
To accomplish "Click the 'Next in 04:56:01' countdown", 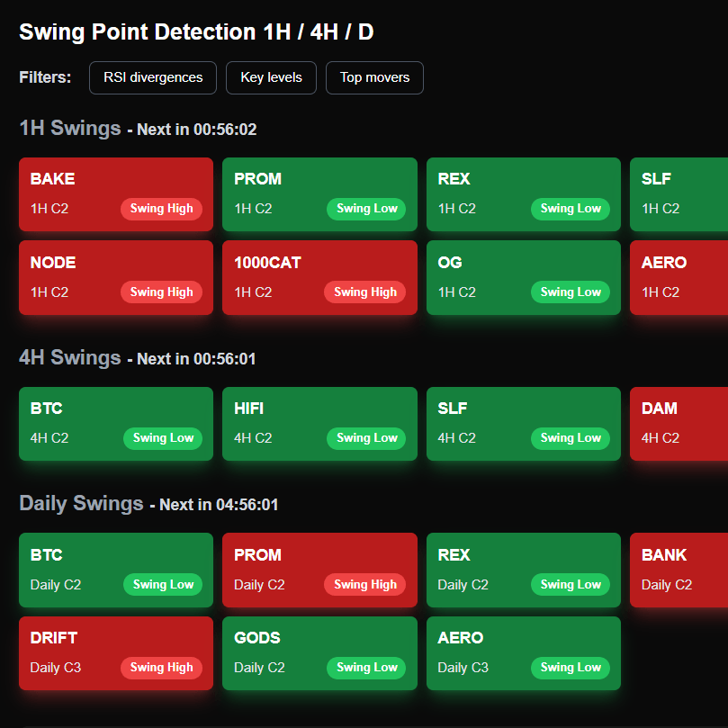I will 219,505.
